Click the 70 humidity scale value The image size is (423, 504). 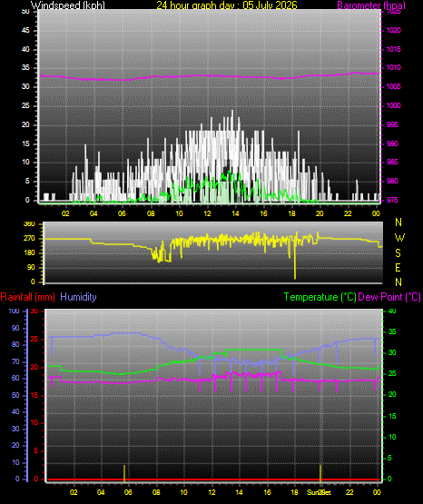coord(15,361)
